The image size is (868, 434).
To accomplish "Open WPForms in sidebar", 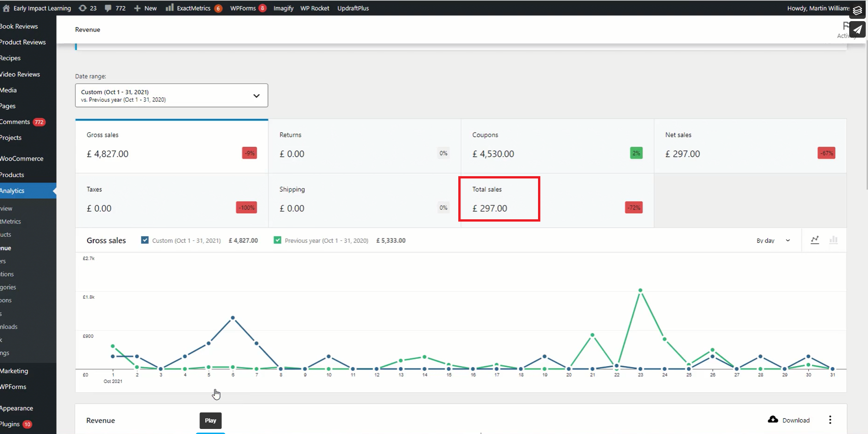I will pyautogui.click(x=13, y=387).
